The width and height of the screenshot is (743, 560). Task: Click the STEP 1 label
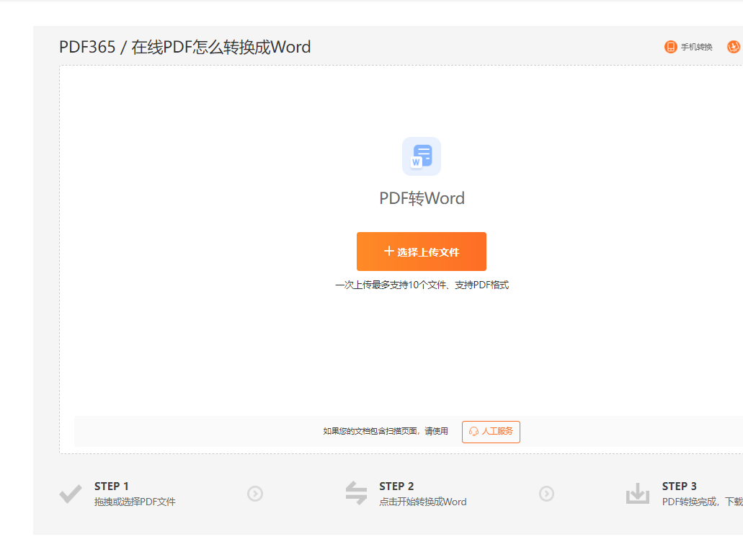tap(112, 486)
